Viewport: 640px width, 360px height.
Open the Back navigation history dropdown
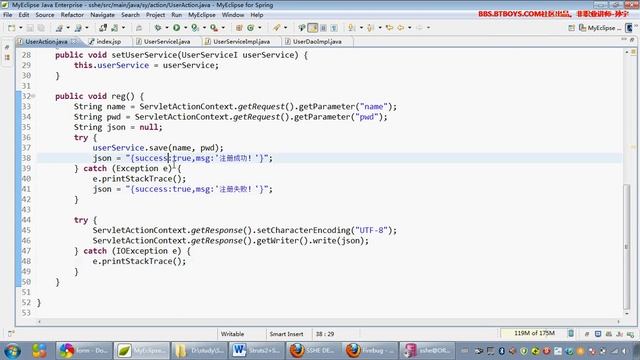click(x=409, y=28)
